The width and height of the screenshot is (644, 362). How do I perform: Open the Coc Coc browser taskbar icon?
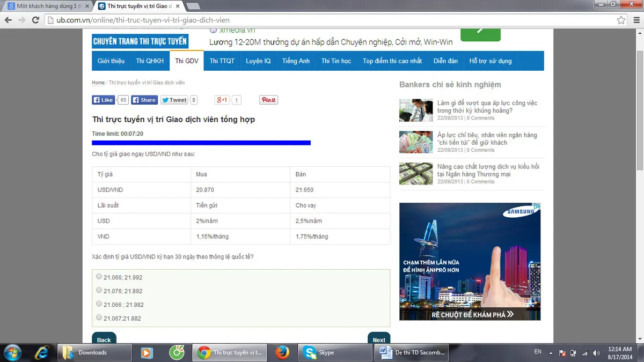click(176, 352)
